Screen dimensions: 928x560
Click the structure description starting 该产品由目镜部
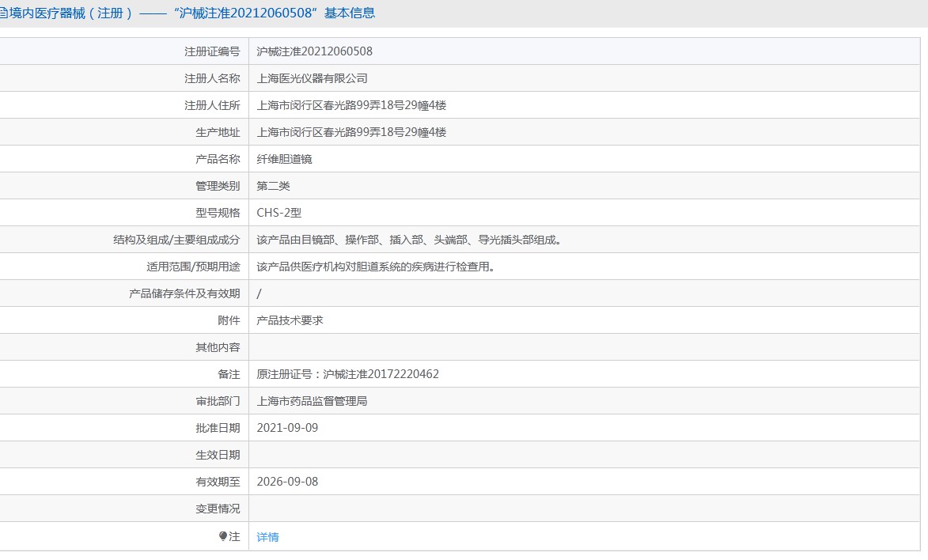point(409,240)
